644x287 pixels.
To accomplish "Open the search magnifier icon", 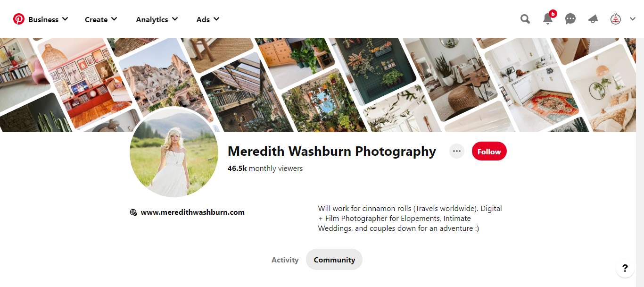I will click(525, 19).
